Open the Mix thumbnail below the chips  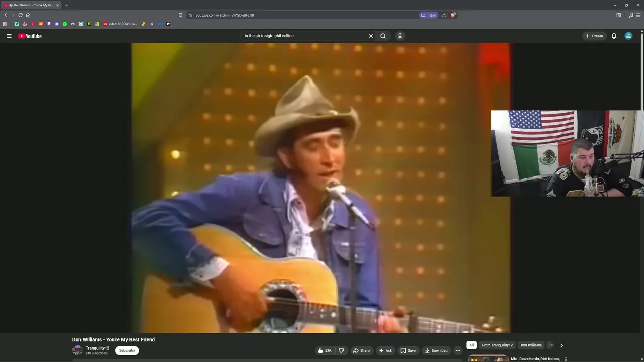[488, 359]
